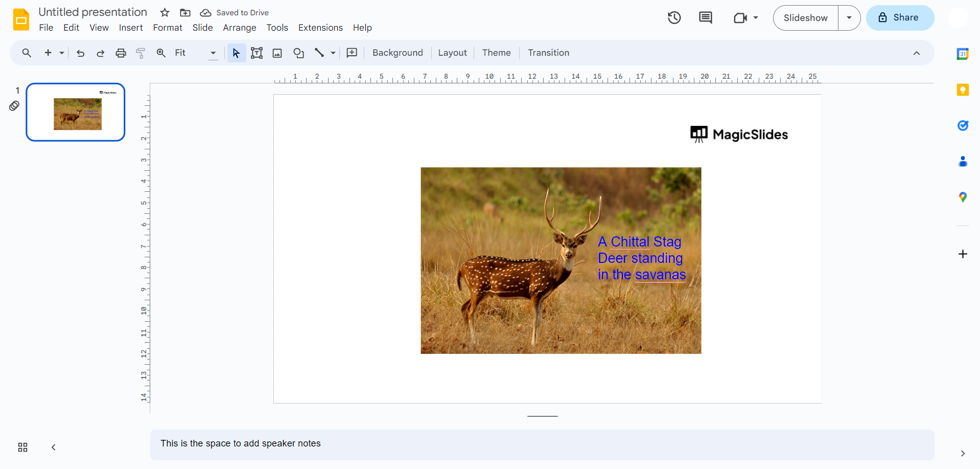Open the Slideshow options dropdown
Screen dimensions: 980x469
[849, 17]
